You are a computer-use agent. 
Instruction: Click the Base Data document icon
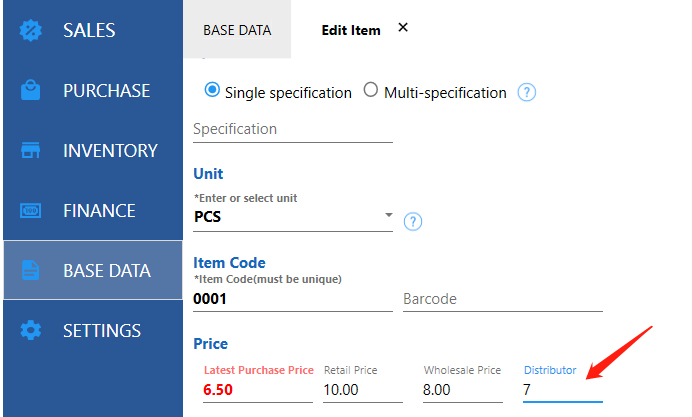tap(30, 270)
